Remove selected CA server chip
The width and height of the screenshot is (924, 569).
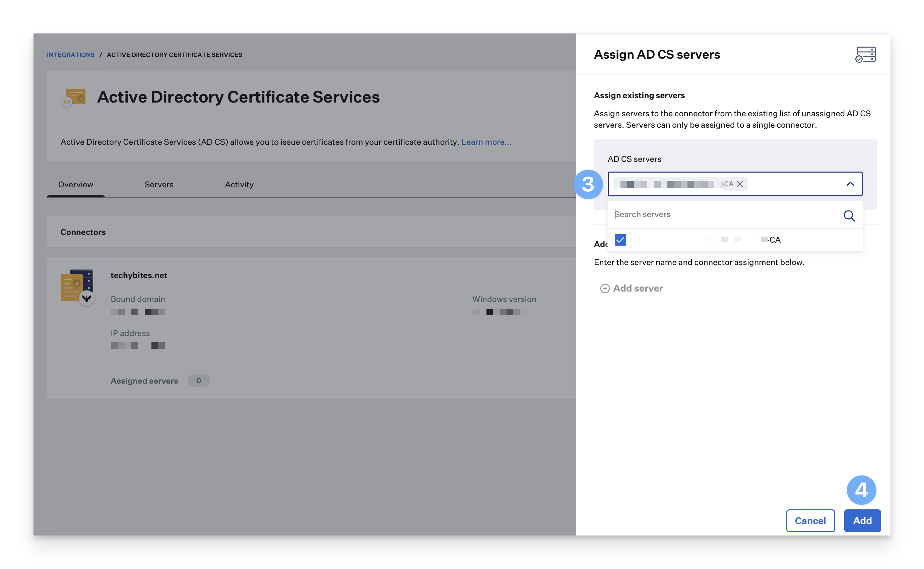tap(740, 184)
